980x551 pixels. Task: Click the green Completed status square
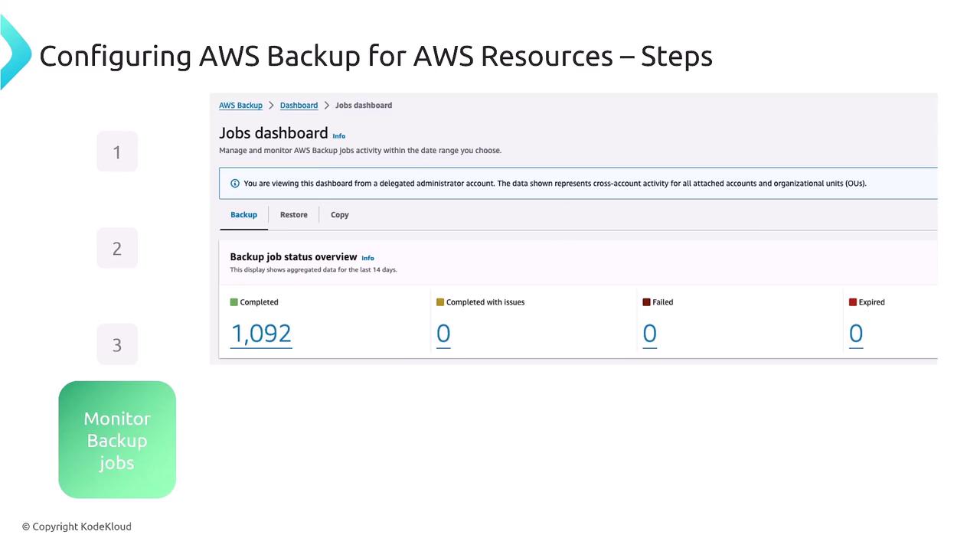tap(234, 302)
